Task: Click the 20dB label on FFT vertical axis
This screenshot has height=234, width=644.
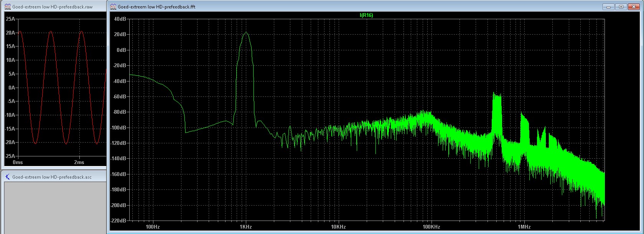Action: [x=120, y=34]
